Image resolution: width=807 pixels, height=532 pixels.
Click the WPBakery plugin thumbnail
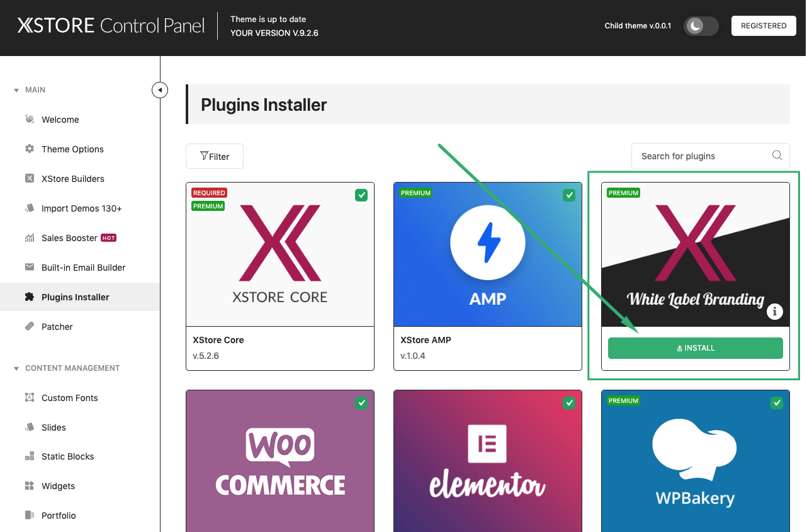point(696,461)
